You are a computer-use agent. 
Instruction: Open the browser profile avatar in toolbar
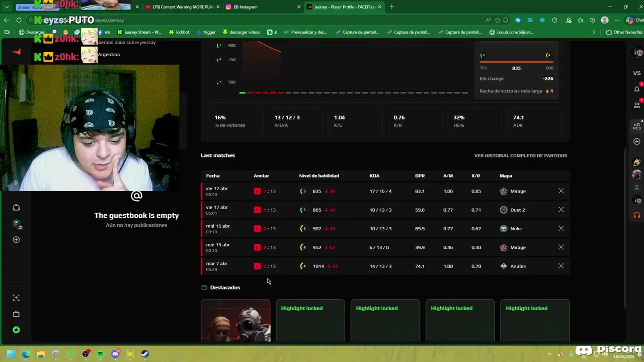(605, 20)
